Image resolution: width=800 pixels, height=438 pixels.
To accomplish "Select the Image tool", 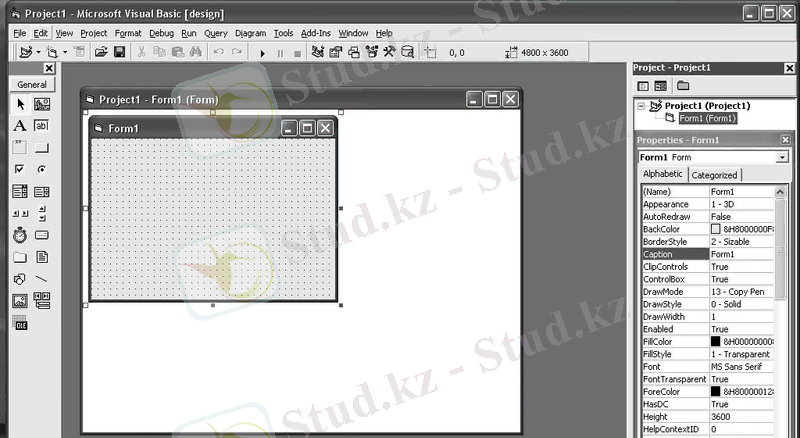I will pos(20,301).
